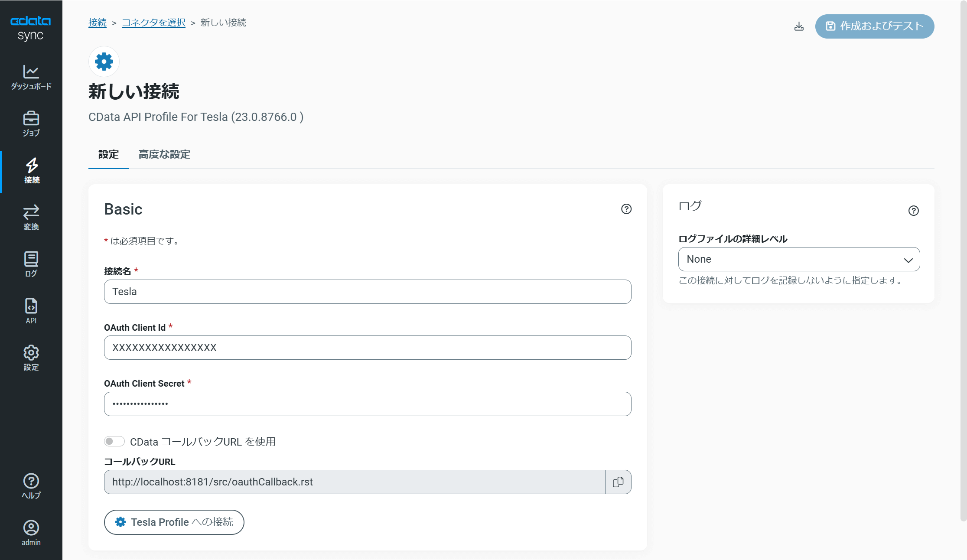The height and width of the screenshot is (560, 967).
Task: Open the API page from sidebar
Action: pyautogui.click(x=31, y=311)
